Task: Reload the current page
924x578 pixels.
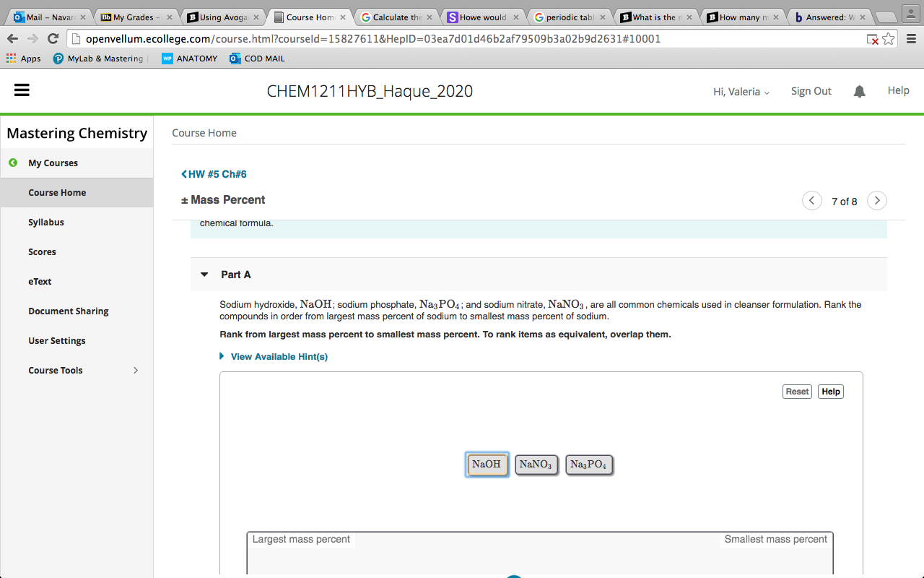Action: pyautogui.click(x=53, y=39)
